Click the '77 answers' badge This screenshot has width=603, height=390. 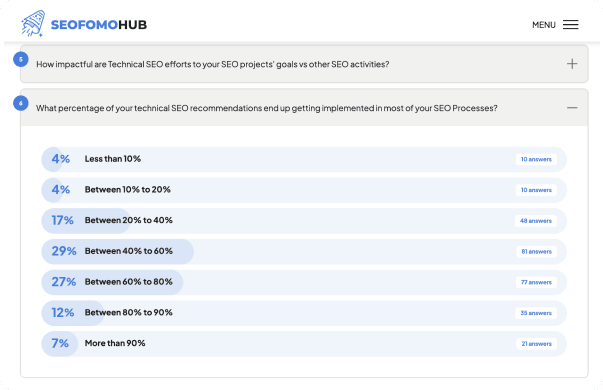coord(536,282)
